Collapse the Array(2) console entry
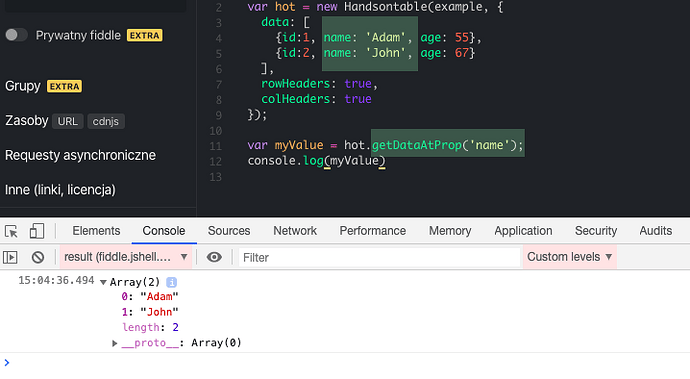The height and width of the screenshot is (379, 690). [x=103, y=282]
